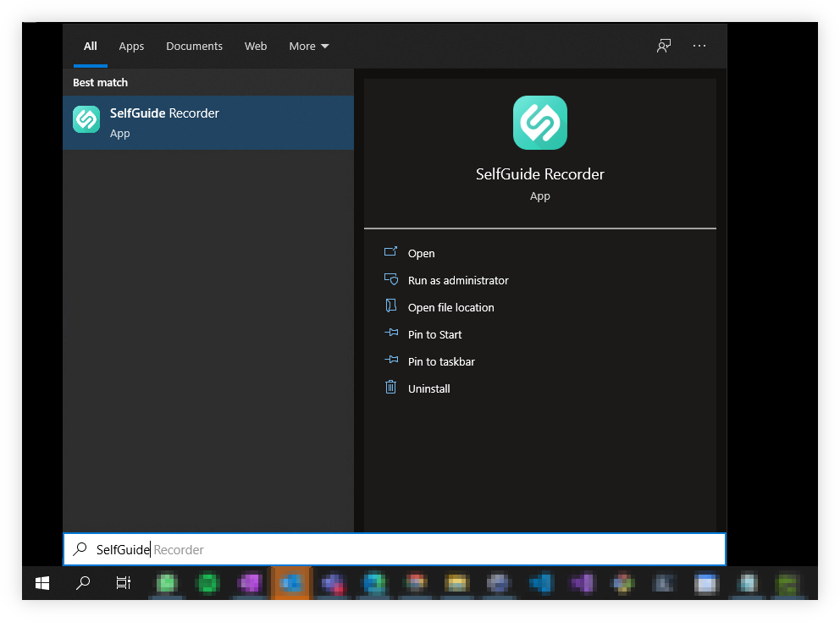This screenshot has height=622, width=840.
Task: Click the feedback person icon at top right
Action: 664,46
